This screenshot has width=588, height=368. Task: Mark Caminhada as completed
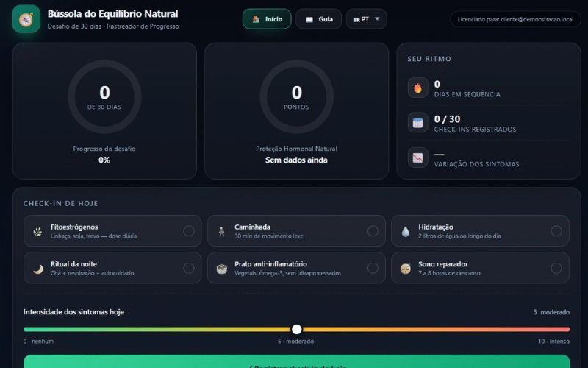coord(373,231)
